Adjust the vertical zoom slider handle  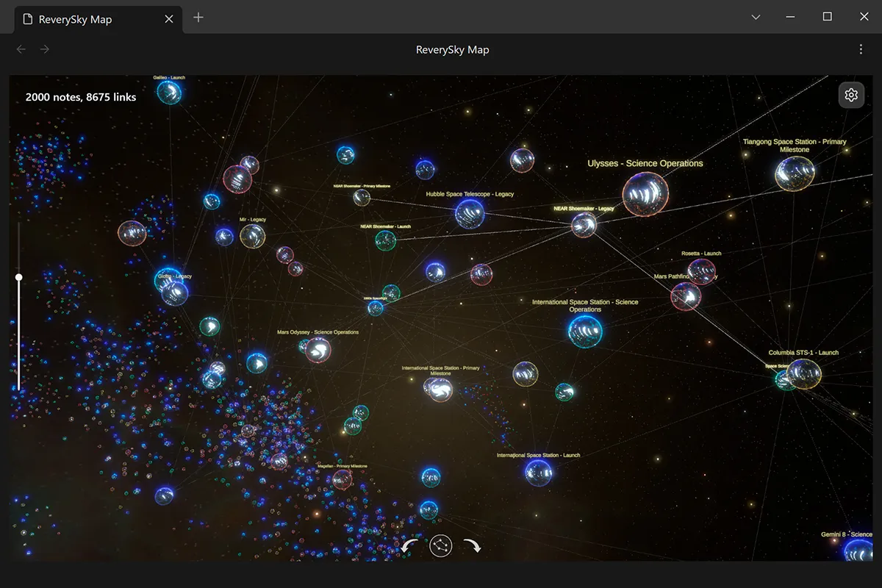19,277
